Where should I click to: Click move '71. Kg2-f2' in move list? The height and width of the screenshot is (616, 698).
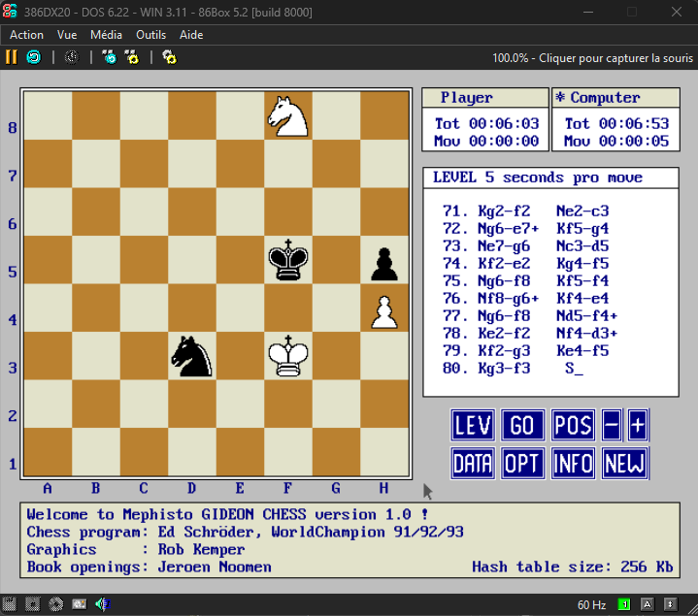coord(486,211)
